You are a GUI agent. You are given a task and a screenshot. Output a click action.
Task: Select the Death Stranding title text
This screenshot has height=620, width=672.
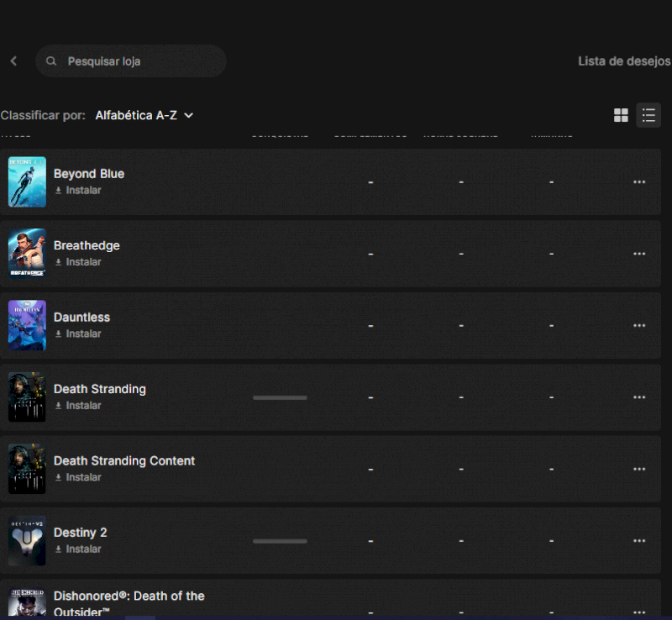point(100,389)
